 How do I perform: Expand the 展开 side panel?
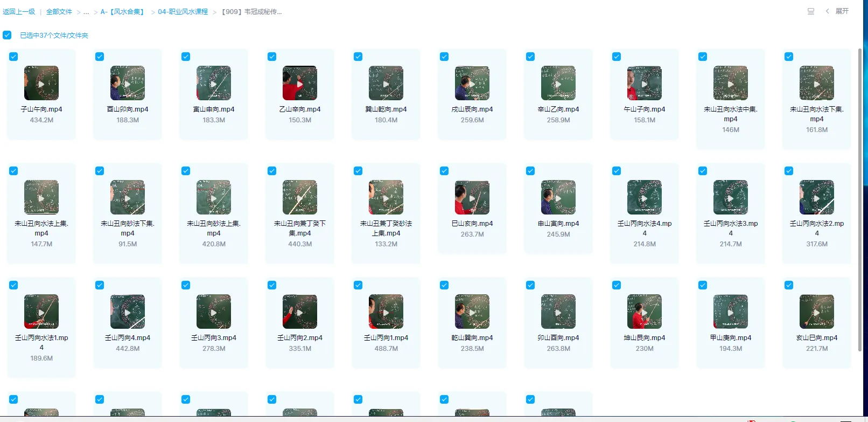click(x=837, y=11)
